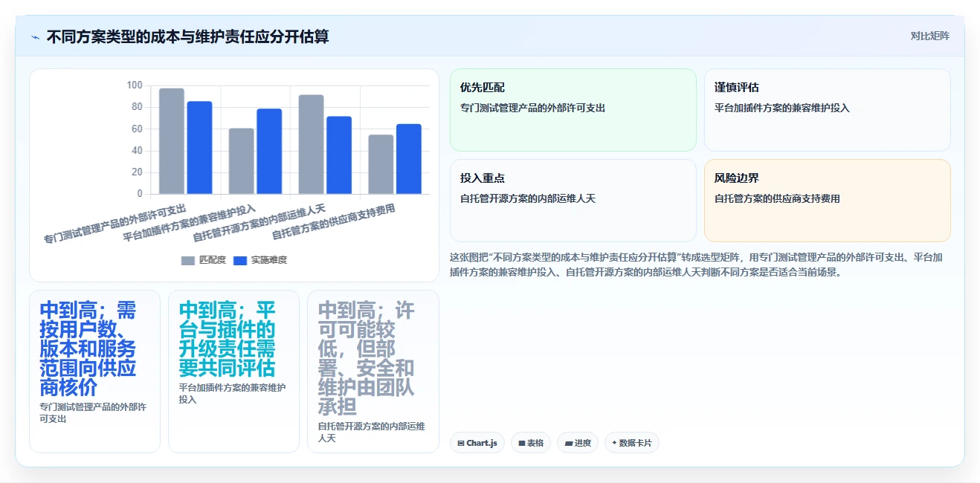Image resolution: width=980 pixels, height=483 pixels.
Task: Open the 谨慎评估 card
Action: click(x=828, y=110)
